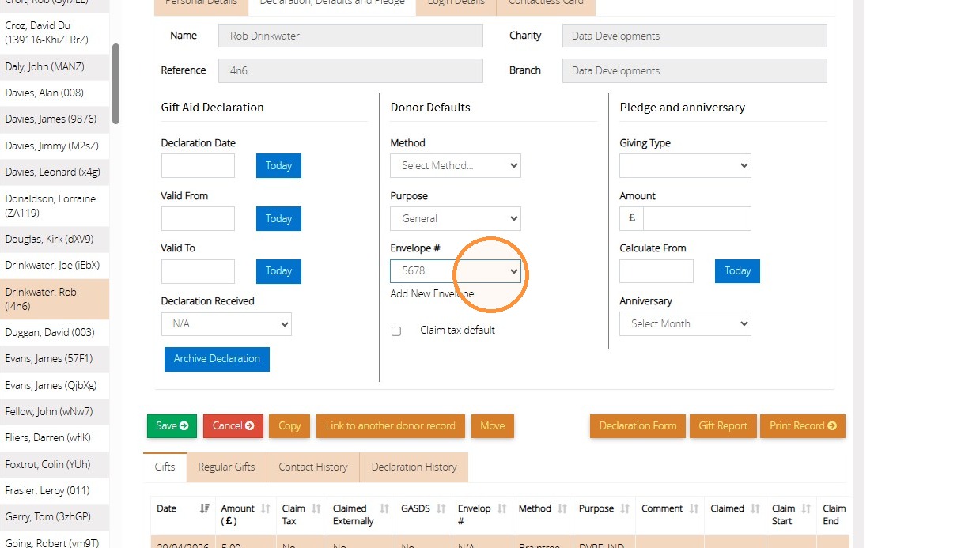Screen dimensions: 980x548
Task: Click the Calculate From input field
Action: [656, 271]
